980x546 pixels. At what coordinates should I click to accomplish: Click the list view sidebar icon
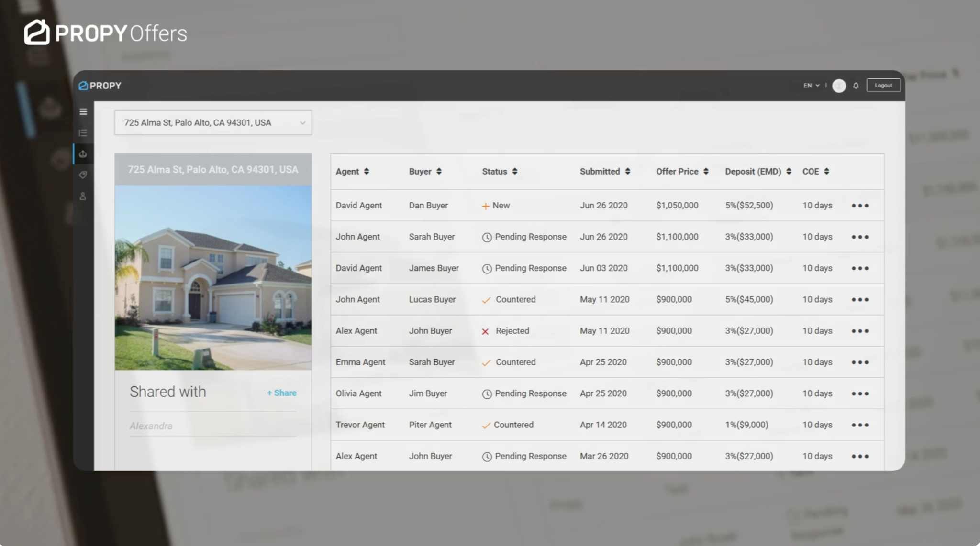tap(83, 133)
